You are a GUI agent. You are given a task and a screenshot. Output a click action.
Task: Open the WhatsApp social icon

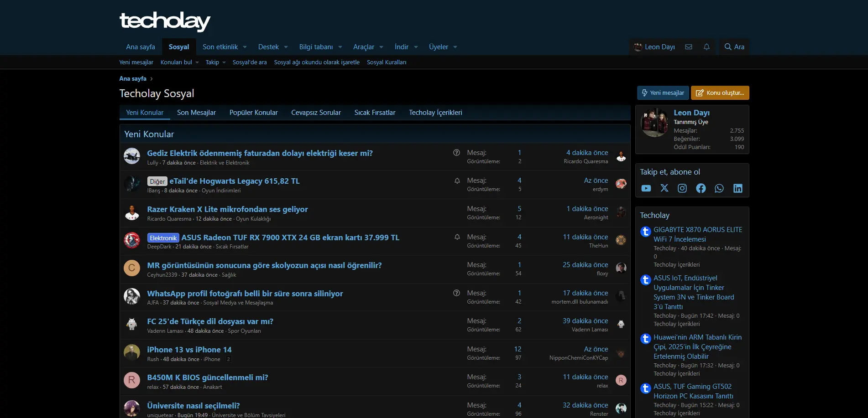tap(719, 188)
